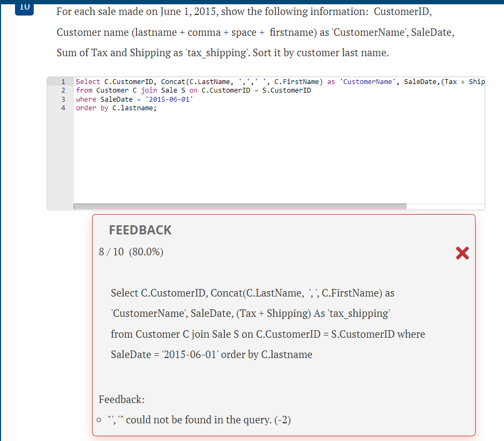This screenshot has width=504, height=441.
Task: Click the FEEDBACK heading
Action: 140,230
